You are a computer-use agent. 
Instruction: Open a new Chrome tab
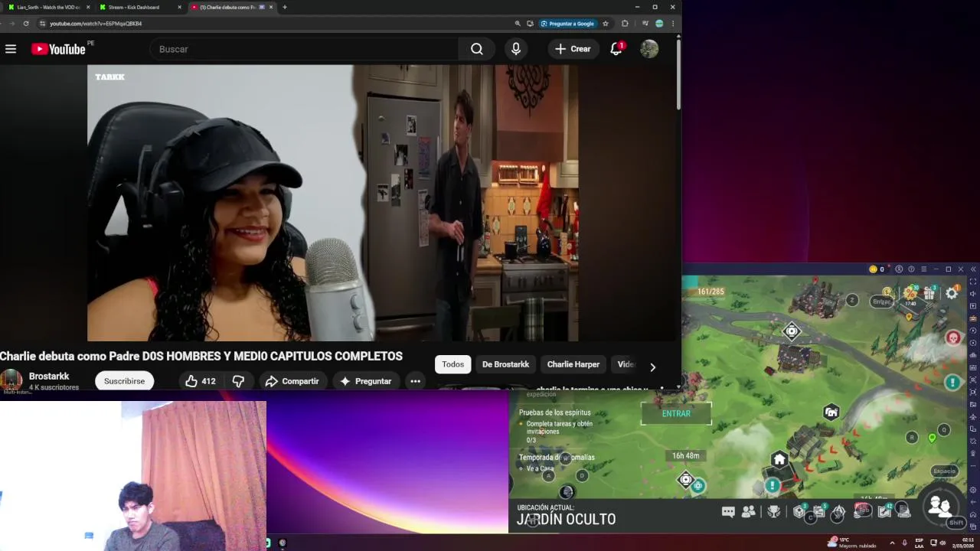pos(285,7)
